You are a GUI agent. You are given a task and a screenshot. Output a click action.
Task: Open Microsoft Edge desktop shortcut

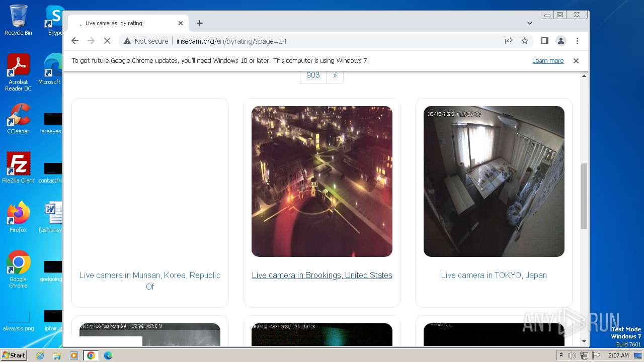50,69
